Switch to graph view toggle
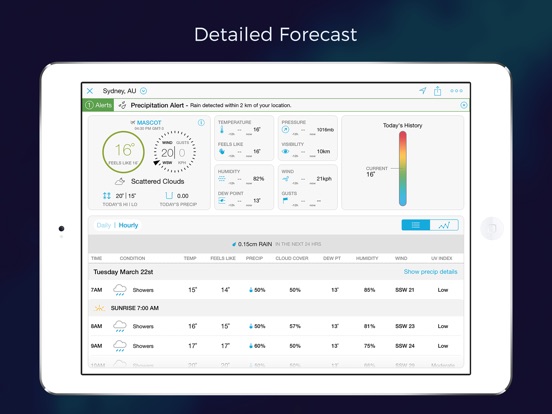The width and height of the screenshot is (552, 414). point(444,225)
